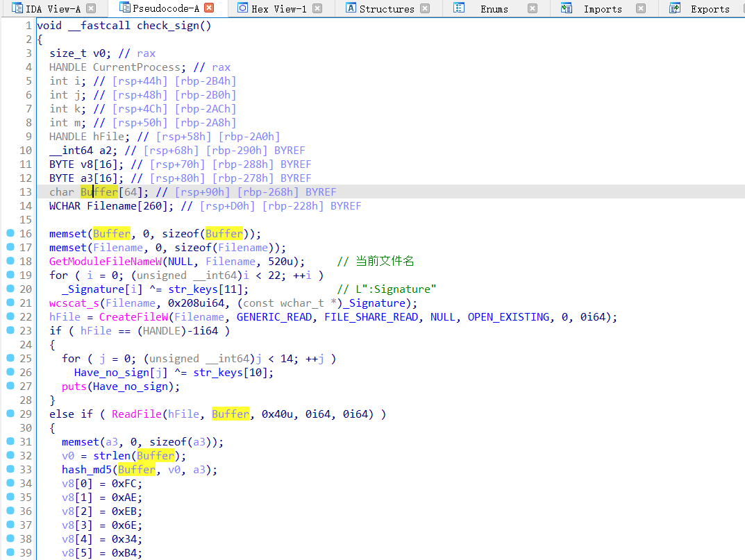Click Buffer in the line 13 declaration

[99, 192]
